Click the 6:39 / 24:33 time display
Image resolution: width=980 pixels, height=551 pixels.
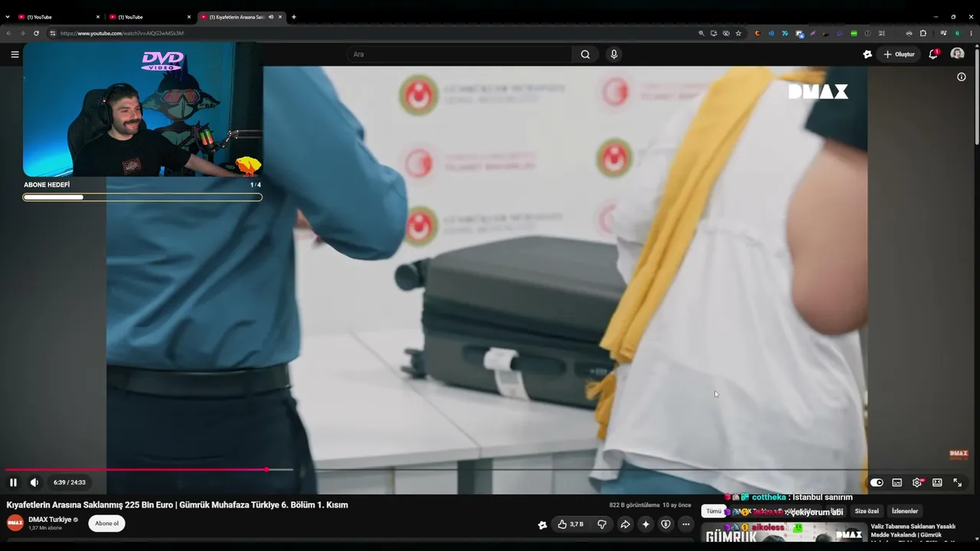tap(70, 483)
